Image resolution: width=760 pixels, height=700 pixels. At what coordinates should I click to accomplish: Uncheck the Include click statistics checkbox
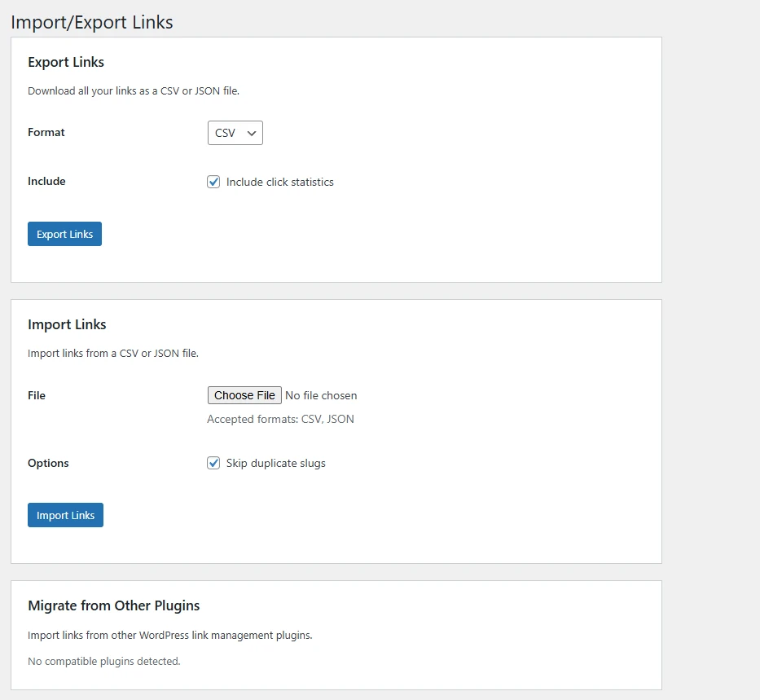click(x=213, y=182)
